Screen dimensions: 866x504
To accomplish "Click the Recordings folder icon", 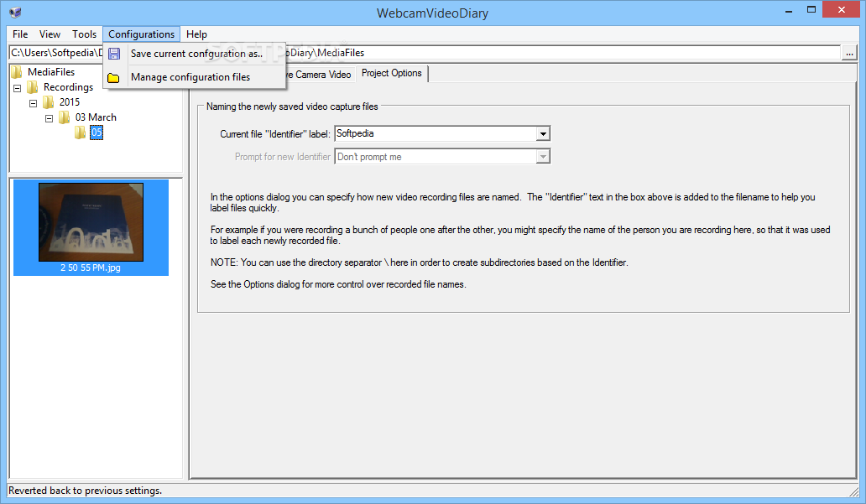I will [x=33, y=87].
